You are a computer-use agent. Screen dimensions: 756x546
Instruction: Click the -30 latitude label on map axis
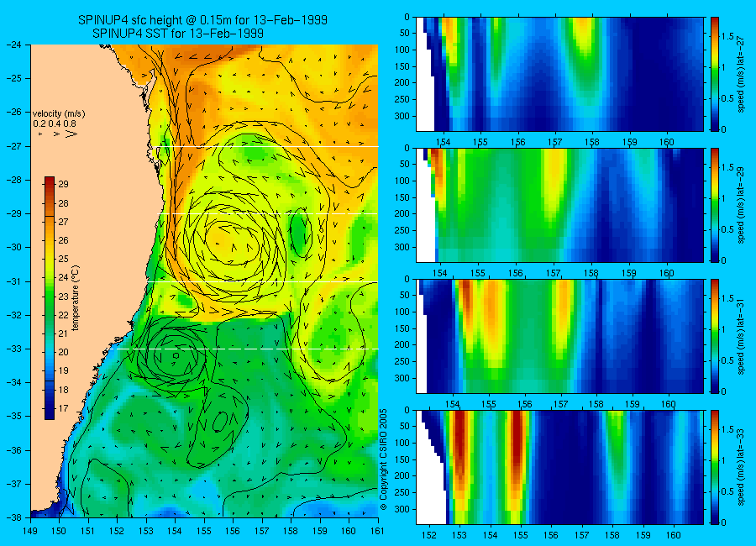click(15, 247)
